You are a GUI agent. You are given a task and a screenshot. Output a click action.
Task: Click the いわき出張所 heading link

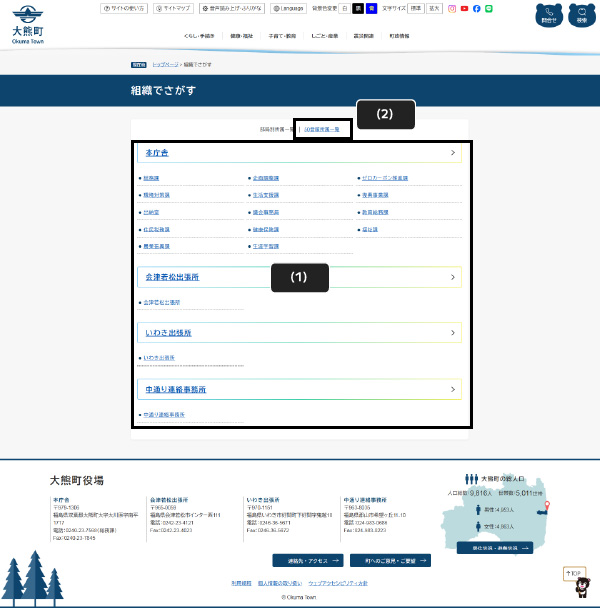coord(169,331)
